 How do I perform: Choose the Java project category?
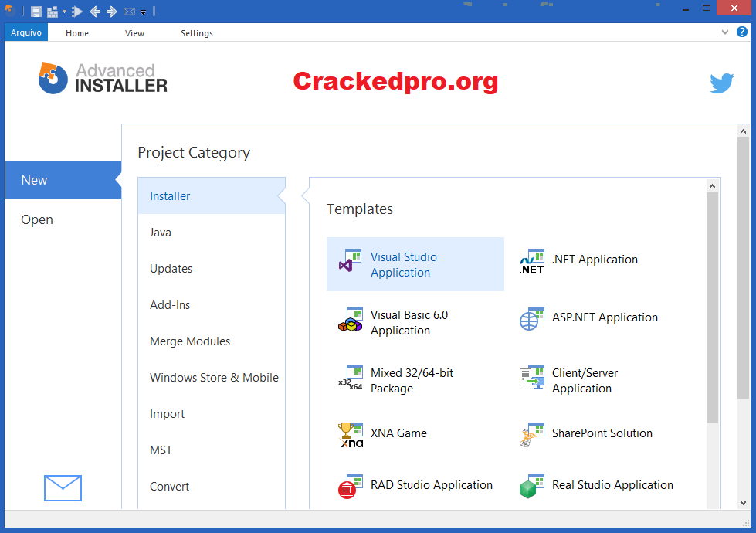pyautogui.click(x=211, y=232)
